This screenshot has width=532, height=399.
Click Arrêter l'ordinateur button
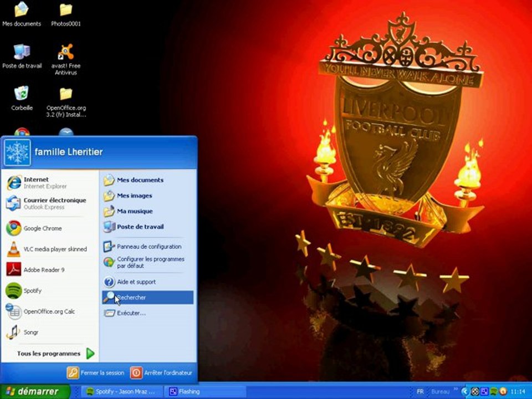coord(161,373)
